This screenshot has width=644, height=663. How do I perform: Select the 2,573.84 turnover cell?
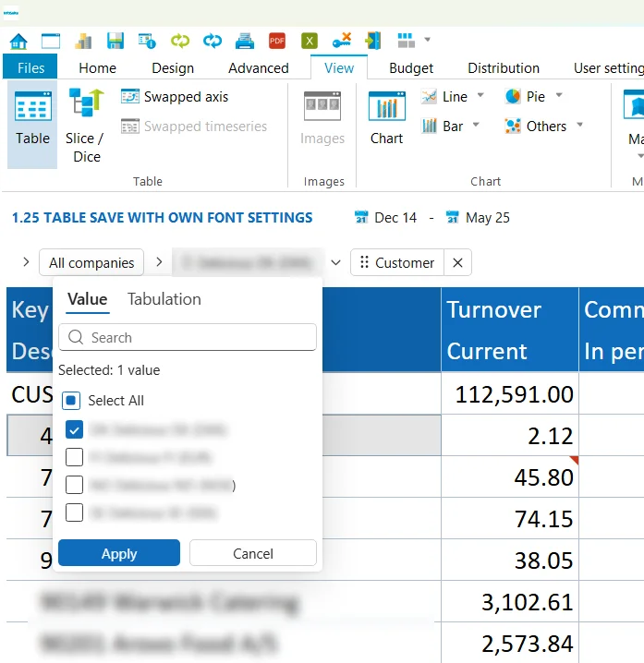click(x=509, y=643)
